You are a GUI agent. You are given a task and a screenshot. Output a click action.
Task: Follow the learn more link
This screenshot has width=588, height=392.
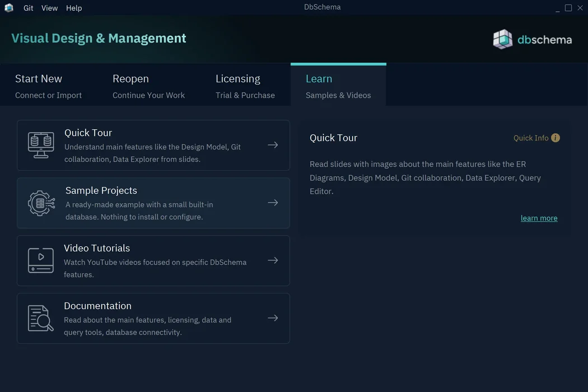coord(539,218)
